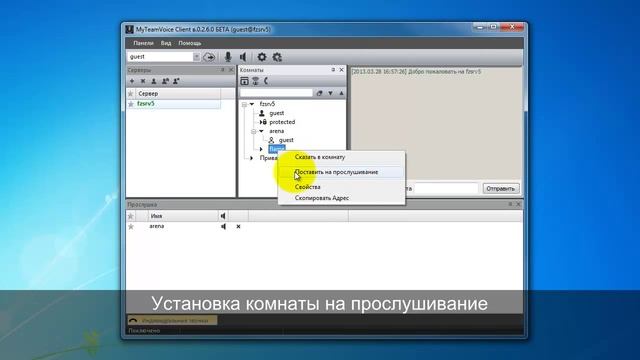This screenshot has height=360, width=640.
Task: Remove a server with the X icon
Action: 143,81
